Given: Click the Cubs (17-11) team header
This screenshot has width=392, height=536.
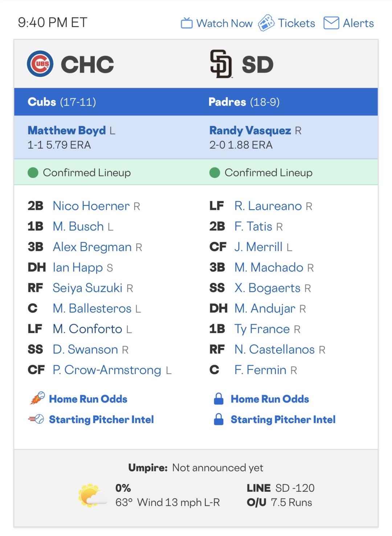Looking at the screenshot, I should [x=62, y=102].
